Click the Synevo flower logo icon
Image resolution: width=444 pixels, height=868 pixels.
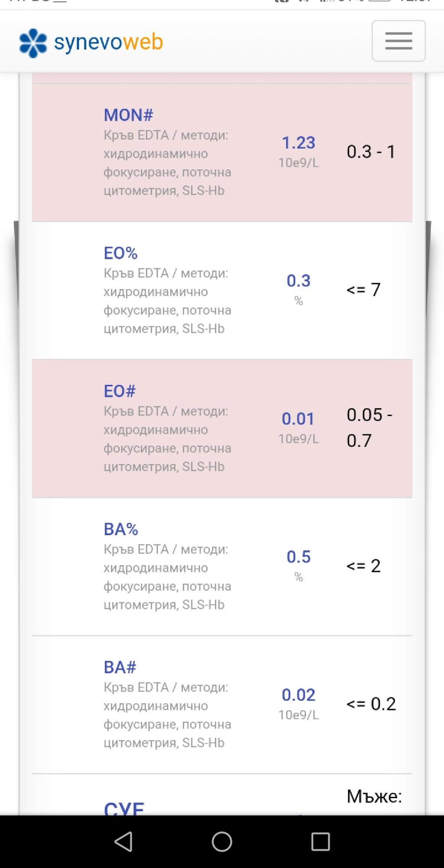coord(33,43)
